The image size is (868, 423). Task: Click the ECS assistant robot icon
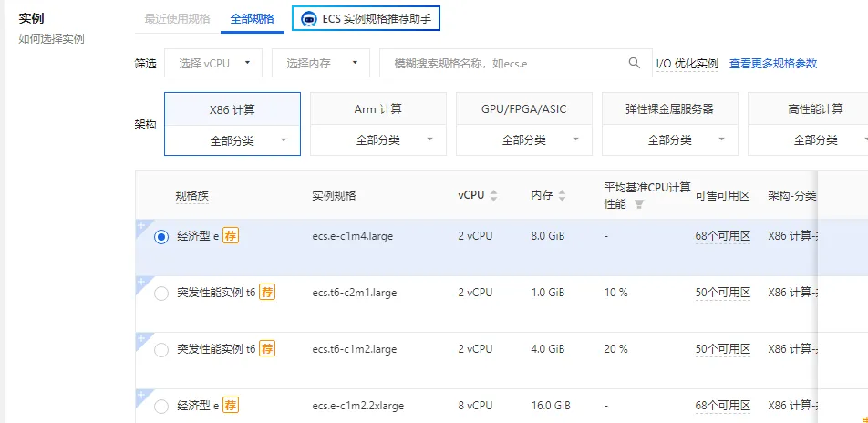(x=308, y=18)
